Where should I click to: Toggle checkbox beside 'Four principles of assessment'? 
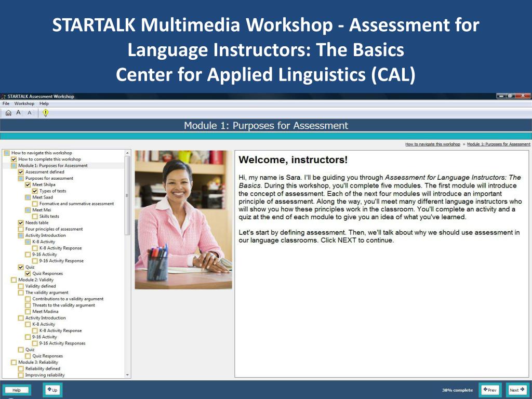pyautogui.click(x=21, y=229)
